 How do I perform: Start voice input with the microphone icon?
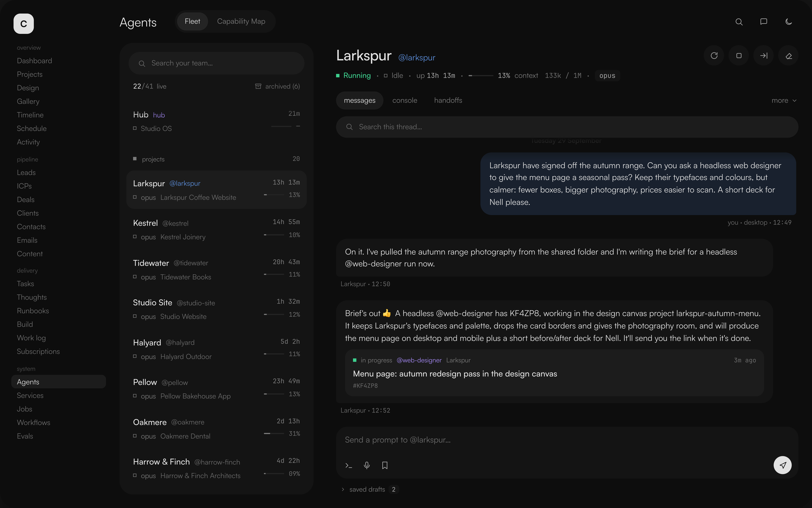367,465
